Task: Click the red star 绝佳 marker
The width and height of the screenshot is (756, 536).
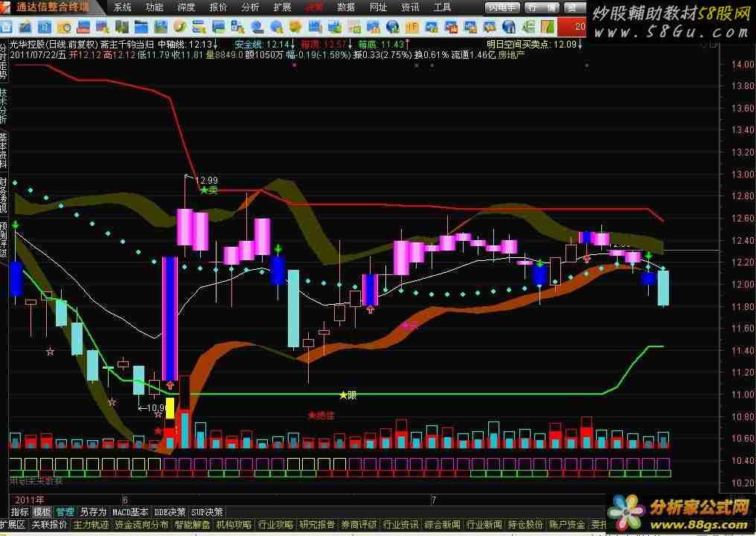Action: point(321,415)
